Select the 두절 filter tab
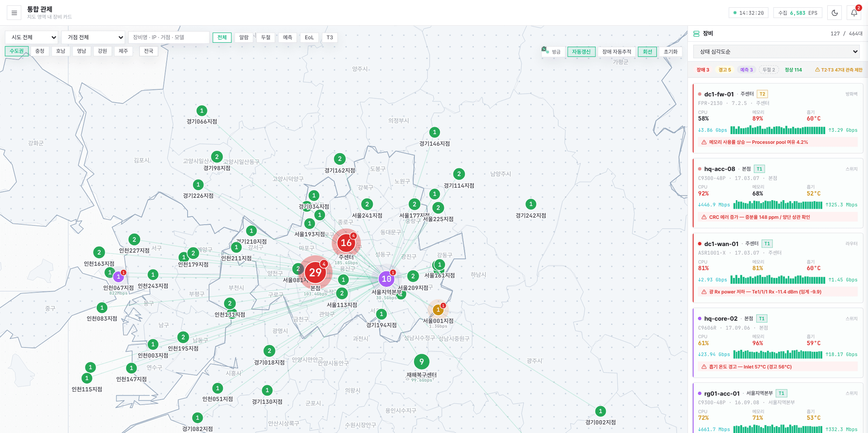868x433 pixels. [266, 37]
